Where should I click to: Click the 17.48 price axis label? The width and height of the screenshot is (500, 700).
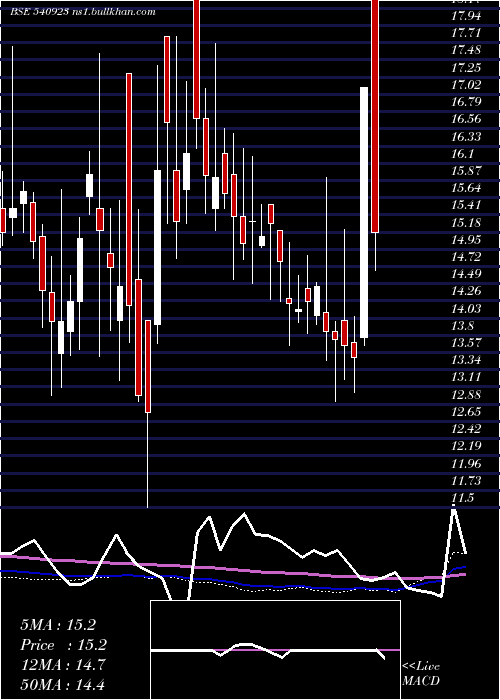(x=466, y=50)
